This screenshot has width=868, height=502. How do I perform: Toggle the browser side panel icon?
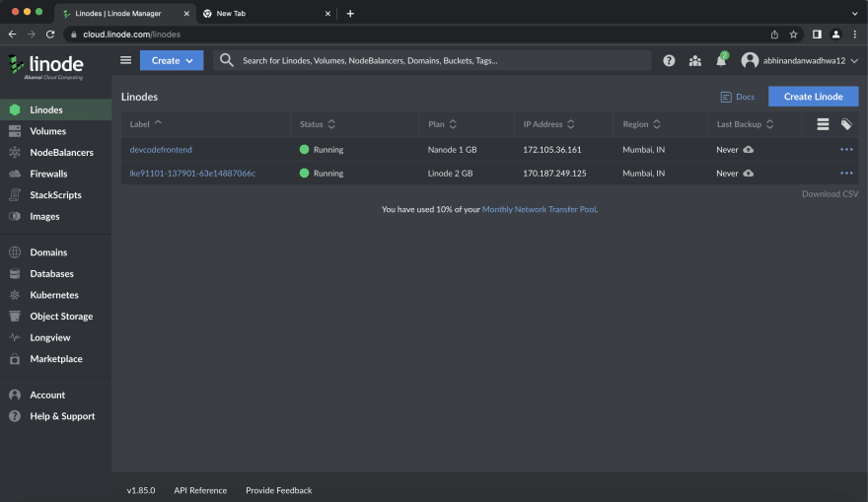point(817,35)
